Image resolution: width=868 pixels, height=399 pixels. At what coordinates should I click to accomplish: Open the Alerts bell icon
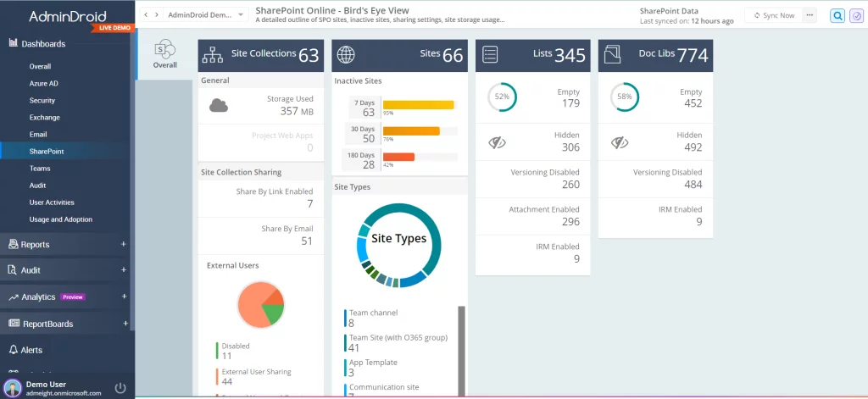(x=14, y=350)
